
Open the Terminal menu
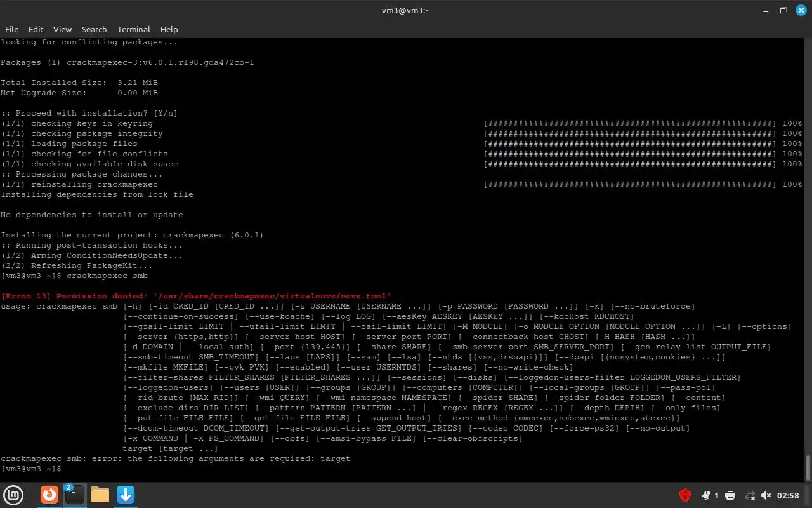pyautogui.click(x=134, y=29)
